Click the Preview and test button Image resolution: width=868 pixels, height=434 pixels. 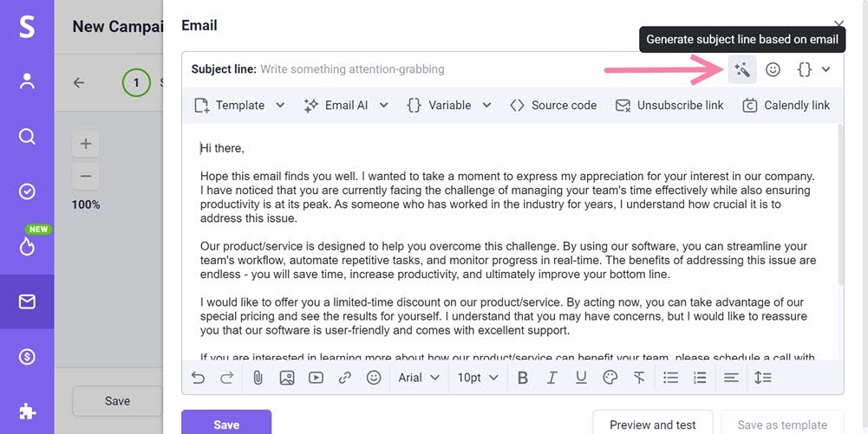tap(652, 424)
